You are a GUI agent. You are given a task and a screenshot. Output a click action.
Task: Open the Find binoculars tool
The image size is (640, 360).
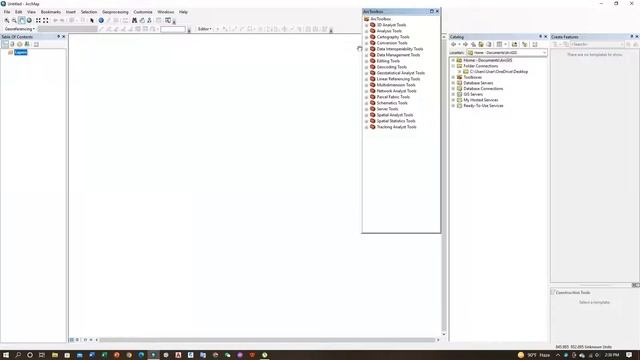134,20
